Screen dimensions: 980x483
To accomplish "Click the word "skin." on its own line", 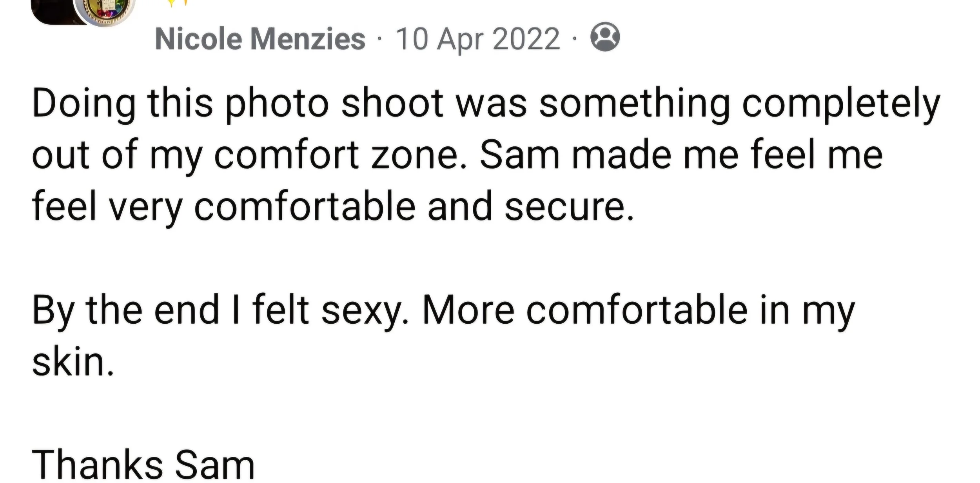I will point(73,361).
